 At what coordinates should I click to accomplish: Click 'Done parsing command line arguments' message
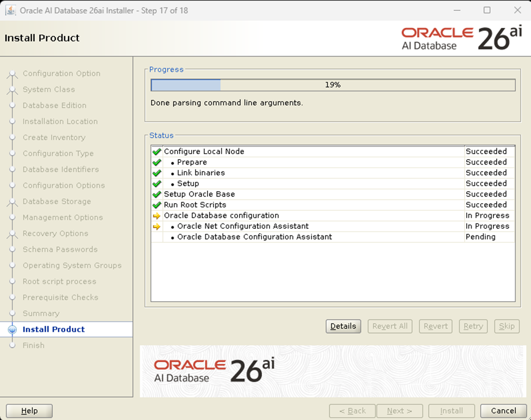[227, 102]
